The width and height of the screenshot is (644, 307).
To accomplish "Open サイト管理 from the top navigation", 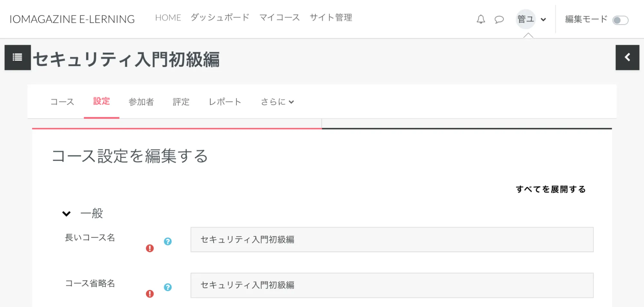I will (x=331, y=17).
